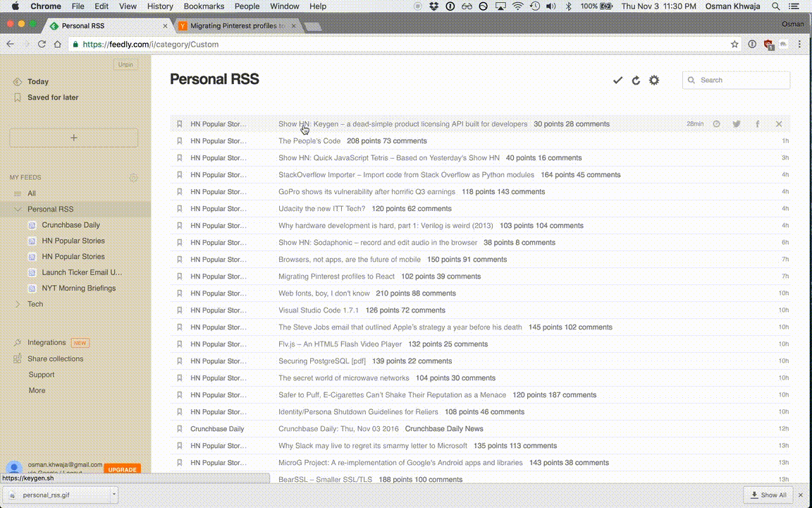Click the Unpin sidebar button
Image resolution: width=812 pixels, height=508 pixels.
point(126,65)
